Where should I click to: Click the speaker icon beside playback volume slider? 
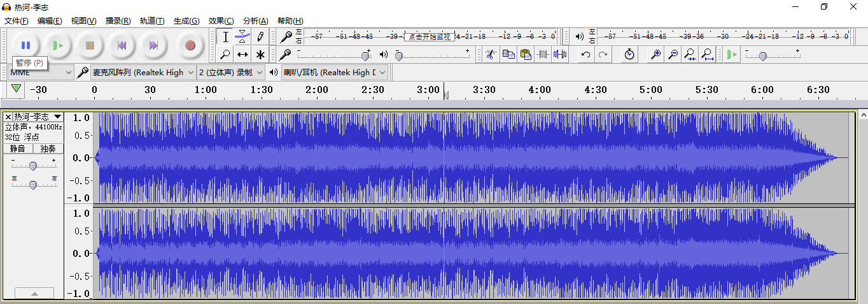(384, 54)
